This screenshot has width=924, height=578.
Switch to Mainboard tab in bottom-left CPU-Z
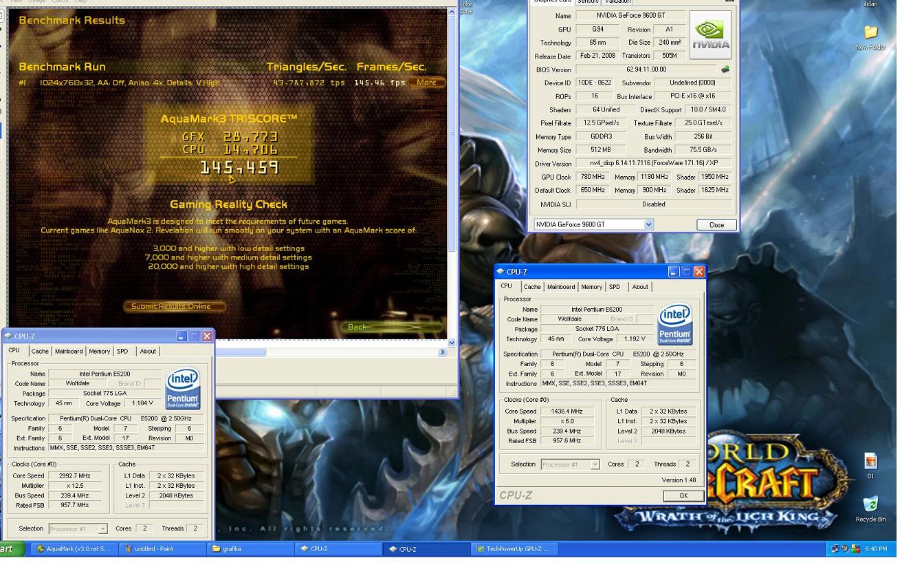(x=69, y=351)
